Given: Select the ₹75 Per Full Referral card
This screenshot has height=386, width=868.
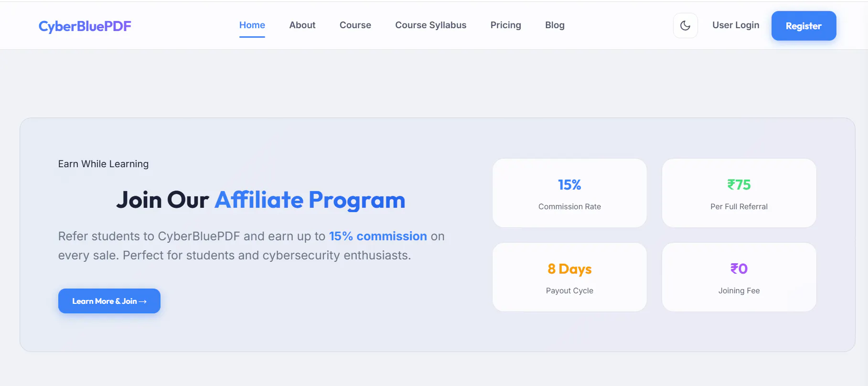Looking at the screenshot, I should (739, 193).
